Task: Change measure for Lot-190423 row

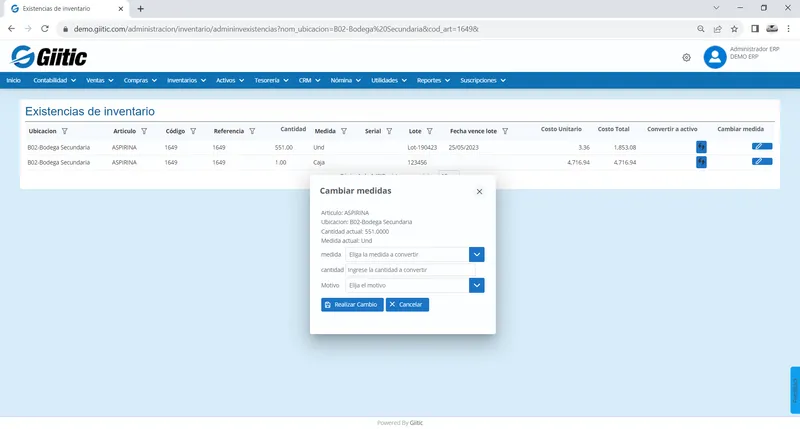Action: click(762, 146)
